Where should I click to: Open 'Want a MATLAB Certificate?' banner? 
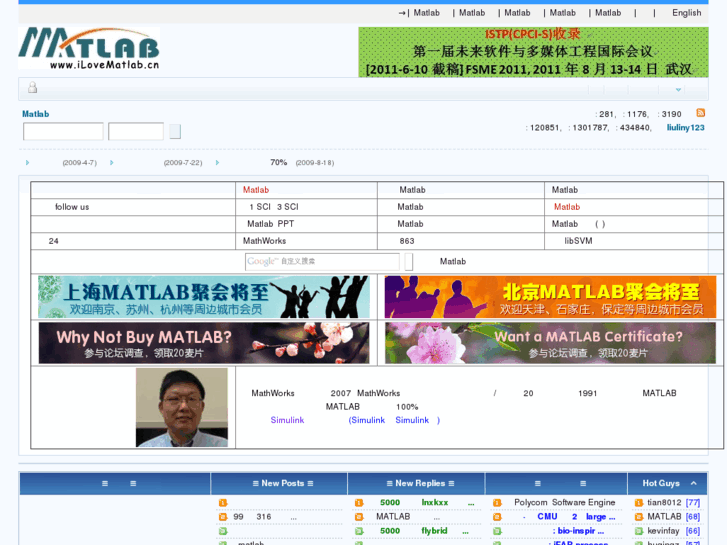[550, 343]
